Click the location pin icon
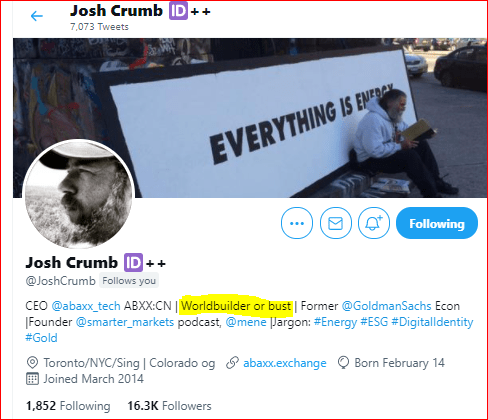The width and height of the screenshot is (488, 420). point(32,363)
